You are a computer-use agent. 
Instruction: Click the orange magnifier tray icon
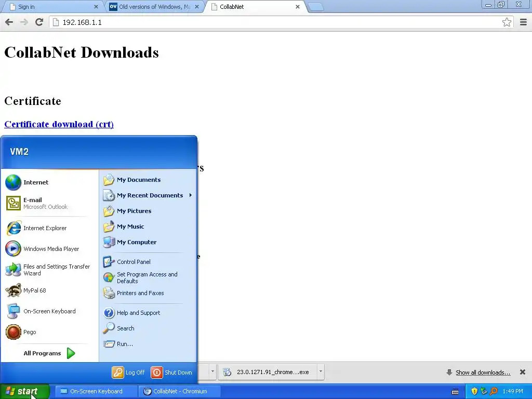494,392
